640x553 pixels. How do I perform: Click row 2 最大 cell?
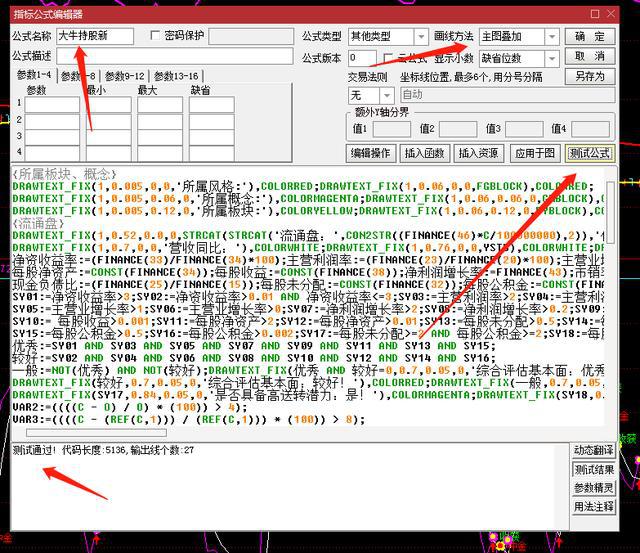(x=160, y=121)
